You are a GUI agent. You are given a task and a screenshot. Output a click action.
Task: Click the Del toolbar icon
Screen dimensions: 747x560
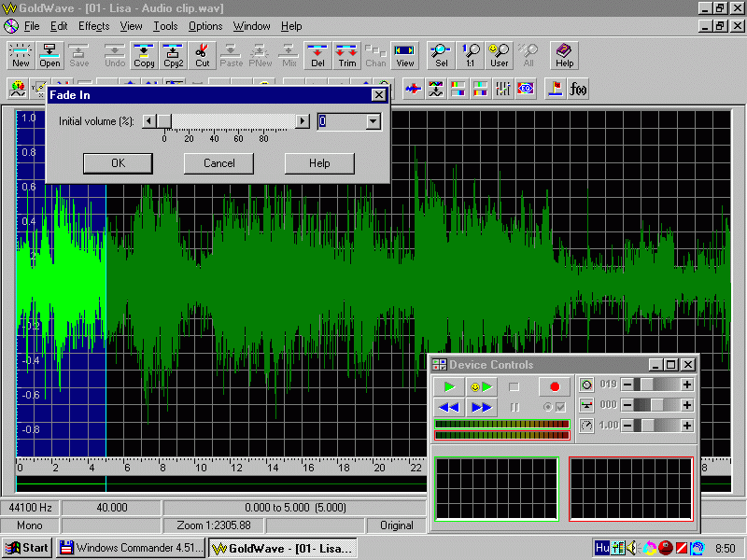317,55
